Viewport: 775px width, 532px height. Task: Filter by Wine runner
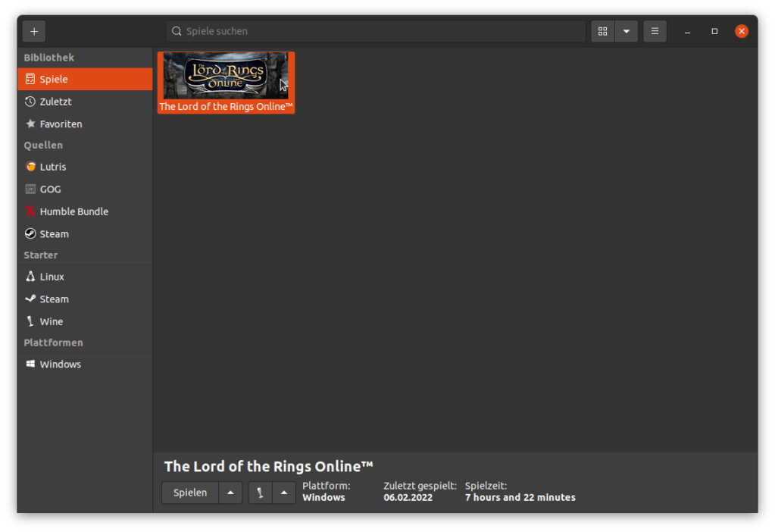pos(85,321)
